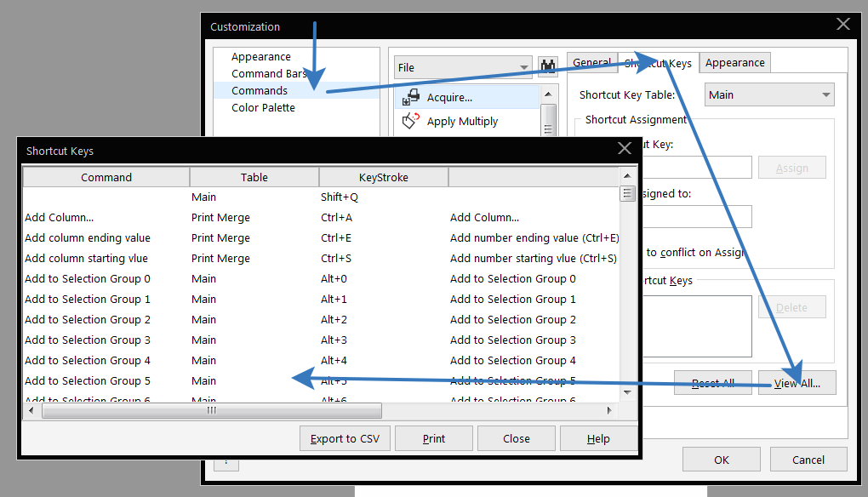868x497 pixels.
Task: Select the 'Add column starting vlue' row
Action: (x=86, y=259)
